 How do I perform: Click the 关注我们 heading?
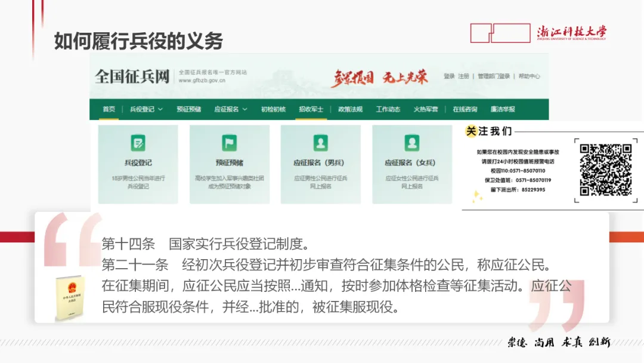489,131
